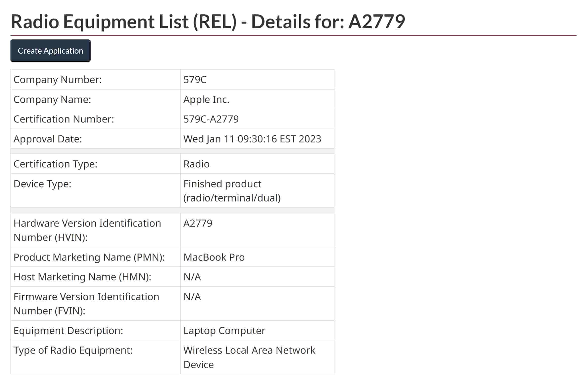
Task: Click the Firmware Version N/A value
Action: tap(192, 297)
